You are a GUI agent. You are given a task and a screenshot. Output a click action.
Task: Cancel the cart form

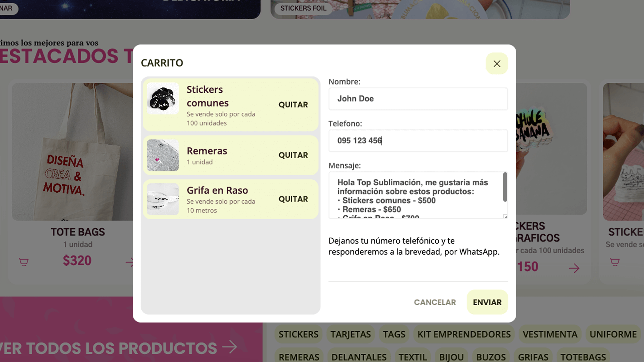(435, 302)
